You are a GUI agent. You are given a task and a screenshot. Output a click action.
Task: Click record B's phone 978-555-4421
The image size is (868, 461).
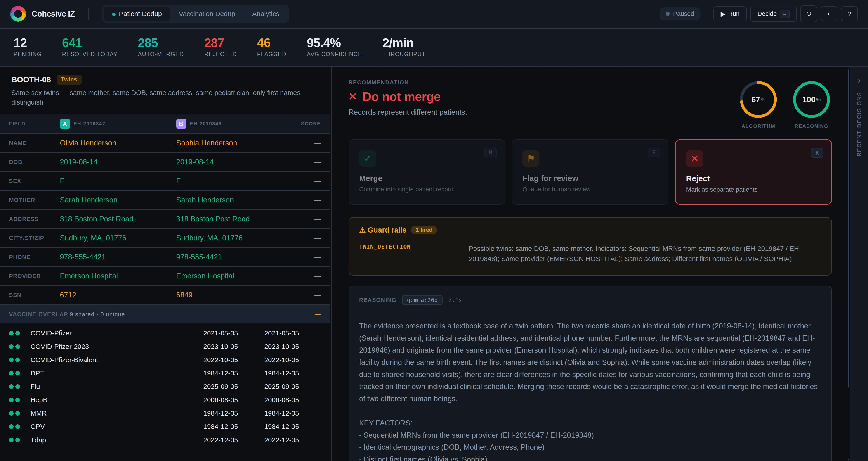click(199, 257)
